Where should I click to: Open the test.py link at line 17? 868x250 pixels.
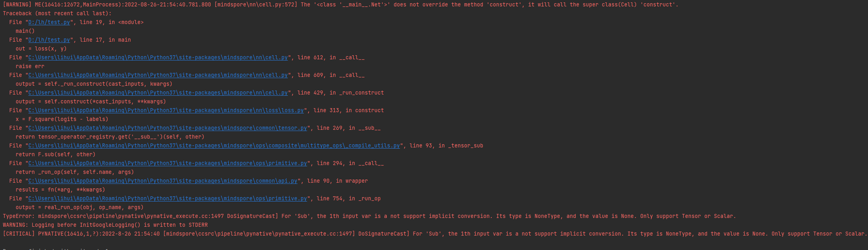tap(49, 40)
